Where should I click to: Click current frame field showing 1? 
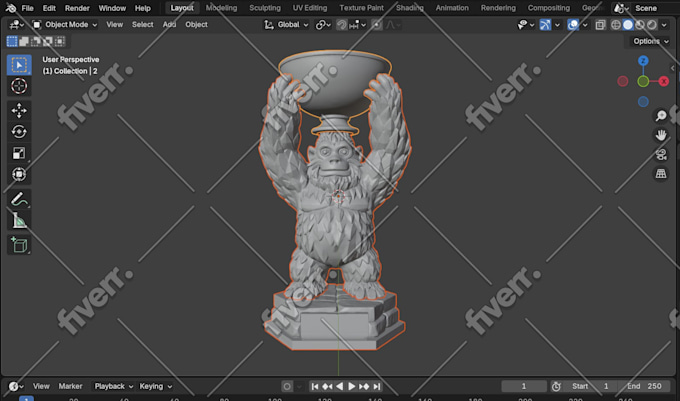coord(524,386)
